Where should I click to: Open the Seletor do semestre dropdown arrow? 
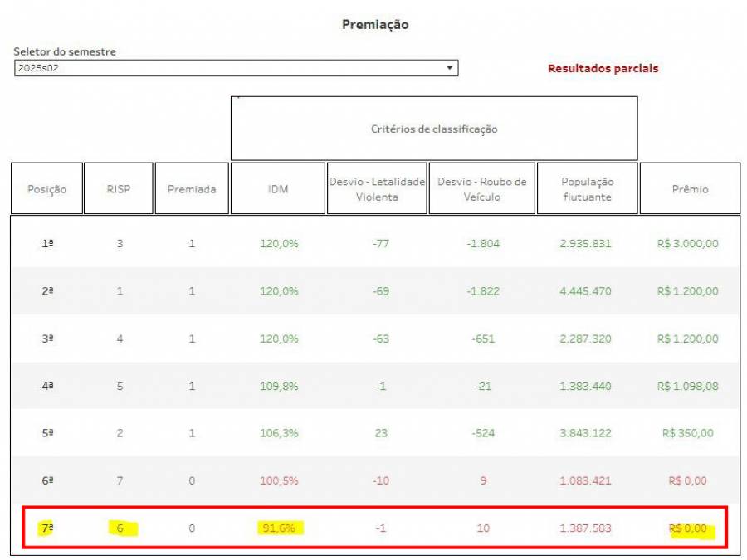(x=449, y=68)
